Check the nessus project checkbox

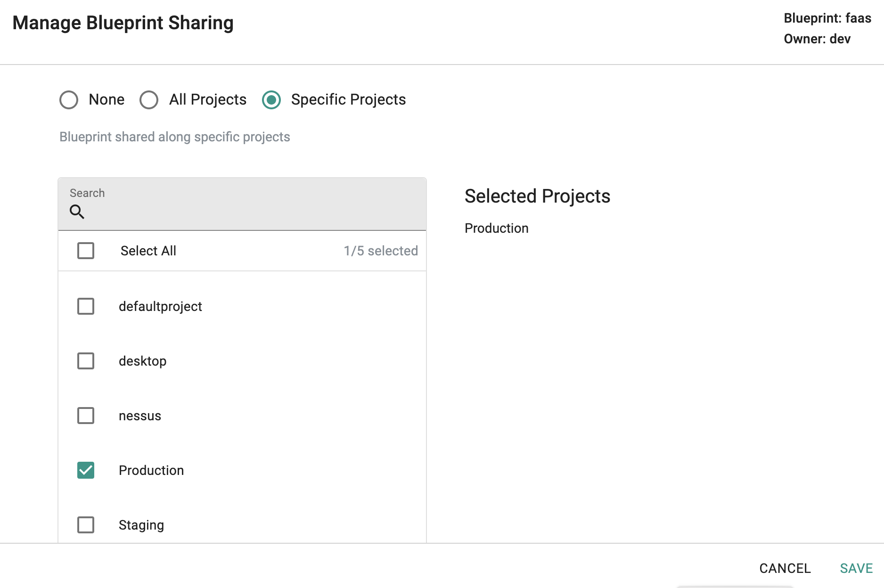coord(86,416)
